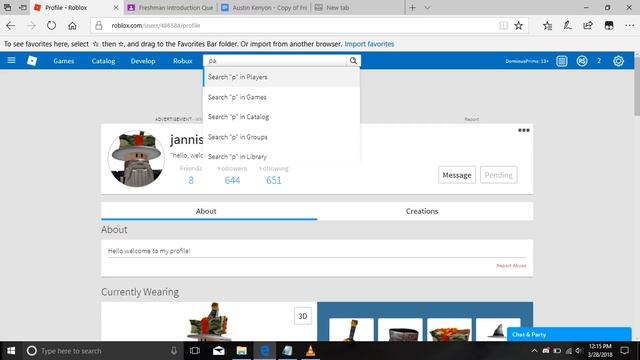Add page to favorites with star icon
This screenshot has height=360, width=640.
[x=518, y=26]
